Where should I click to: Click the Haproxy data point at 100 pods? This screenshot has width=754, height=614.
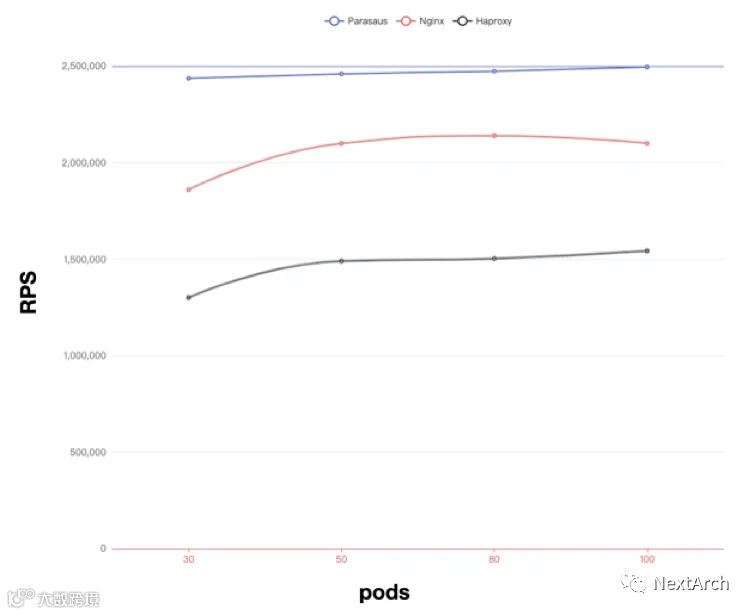[647, 251]
